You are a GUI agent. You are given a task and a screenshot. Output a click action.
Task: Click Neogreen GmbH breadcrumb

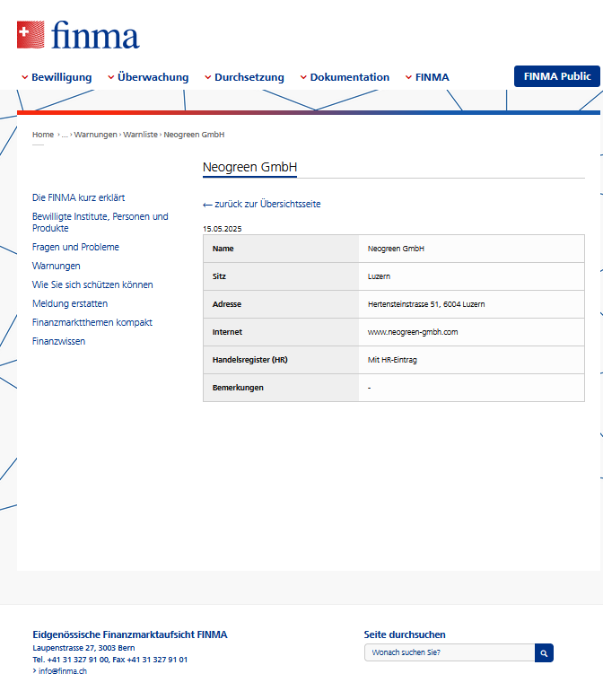(194, 135)
